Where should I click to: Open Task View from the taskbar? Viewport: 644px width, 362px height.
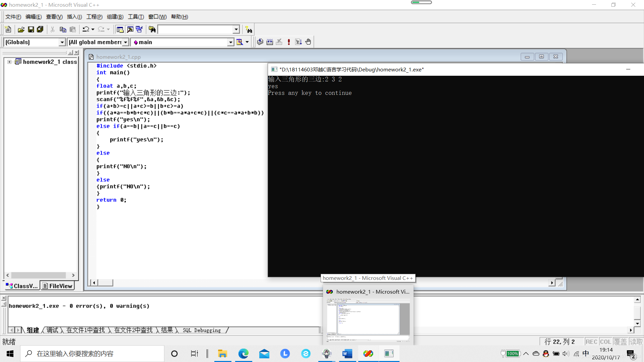(x=195, y=354)
